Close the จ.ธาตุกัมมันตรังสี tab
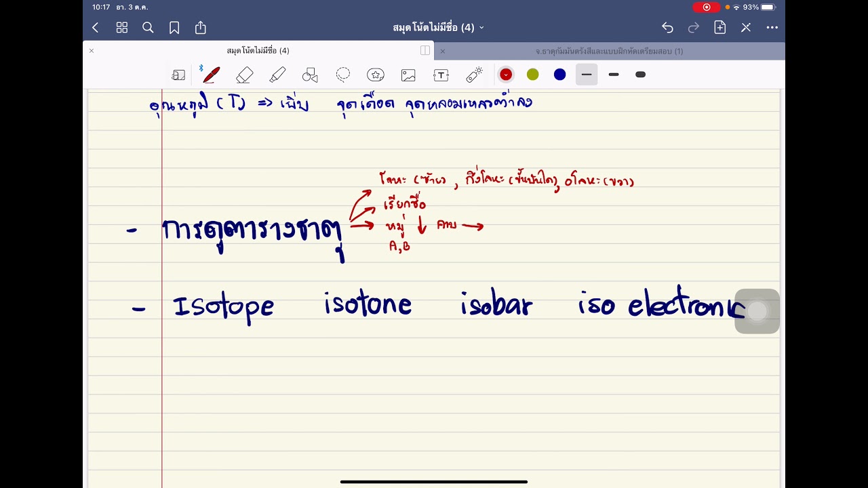Image resolution: width=868 pixels, height=488 pixels. click(443, 51)
